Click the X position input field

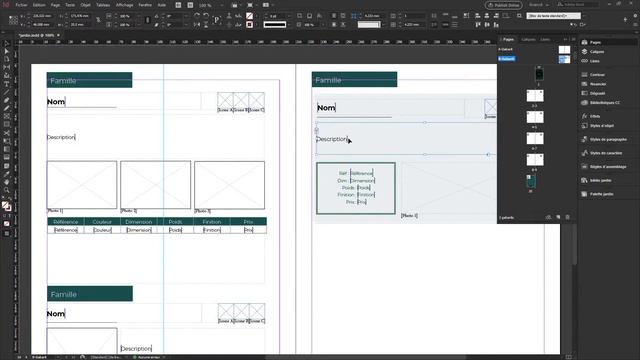coord(42,16)
